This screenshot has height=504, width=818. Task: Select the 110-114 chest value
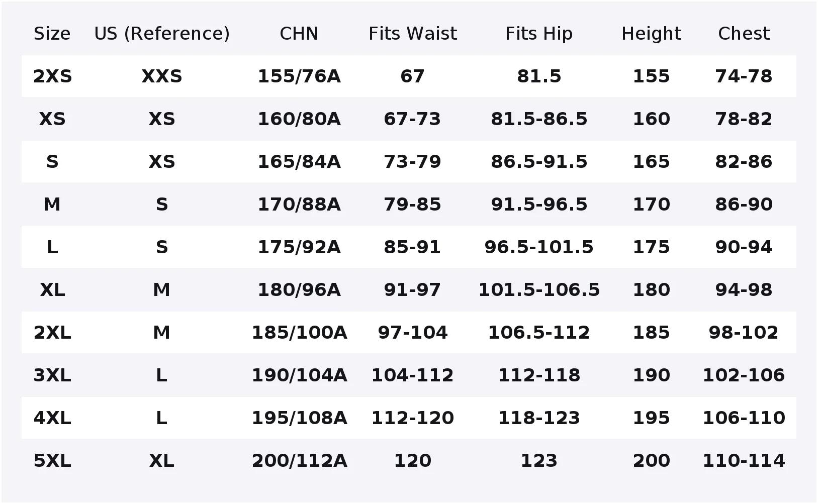pos(744,461)
